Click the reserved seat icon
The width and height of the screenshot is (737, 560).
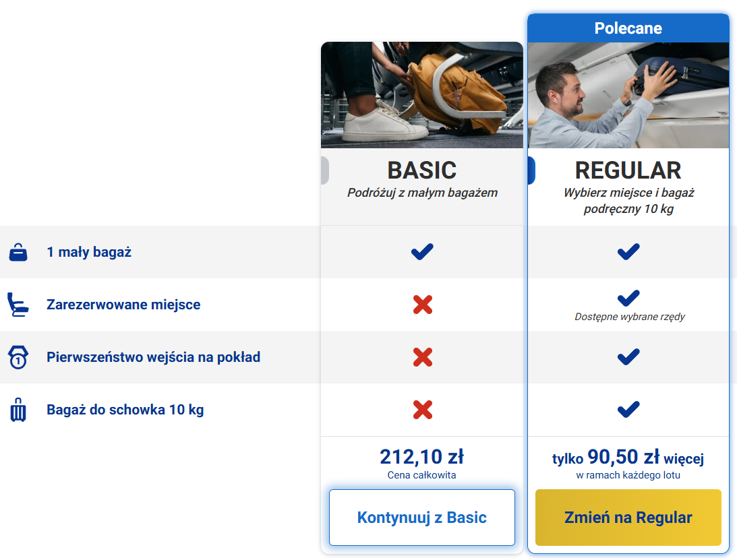(18, 305)
